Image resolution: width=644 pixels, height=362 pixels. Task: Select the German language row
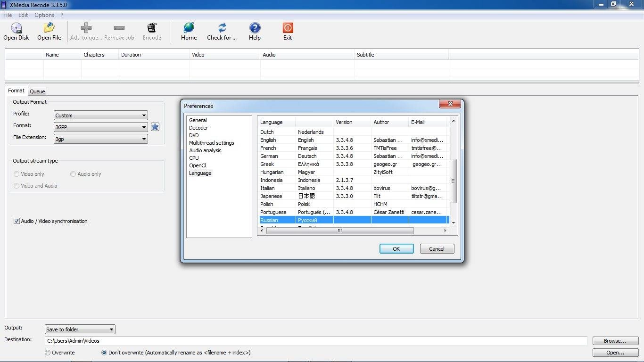point(354,156)
